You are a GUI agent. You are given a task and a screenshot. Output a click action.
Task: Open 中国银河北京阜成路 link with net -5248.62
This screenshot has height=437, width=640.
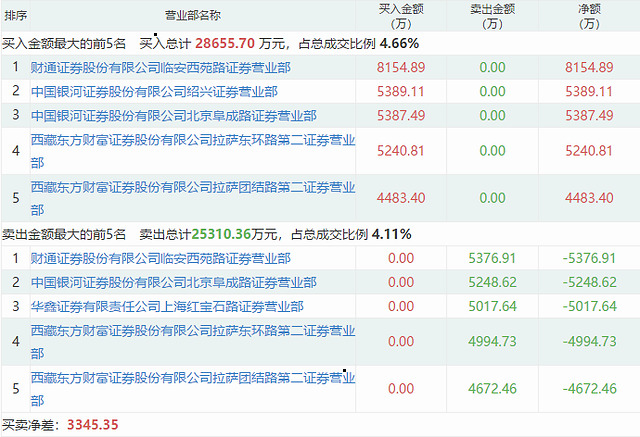click(x=173, y=282)
